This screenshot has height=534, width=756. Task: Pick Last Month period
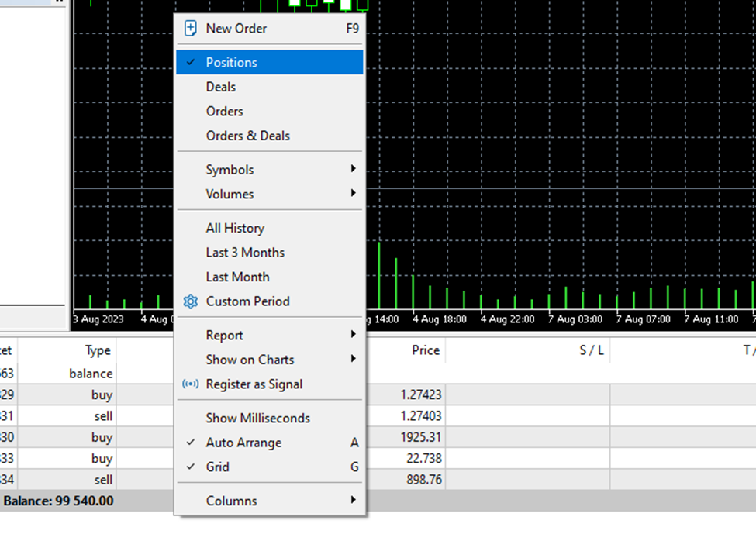(x=270, y=277)
